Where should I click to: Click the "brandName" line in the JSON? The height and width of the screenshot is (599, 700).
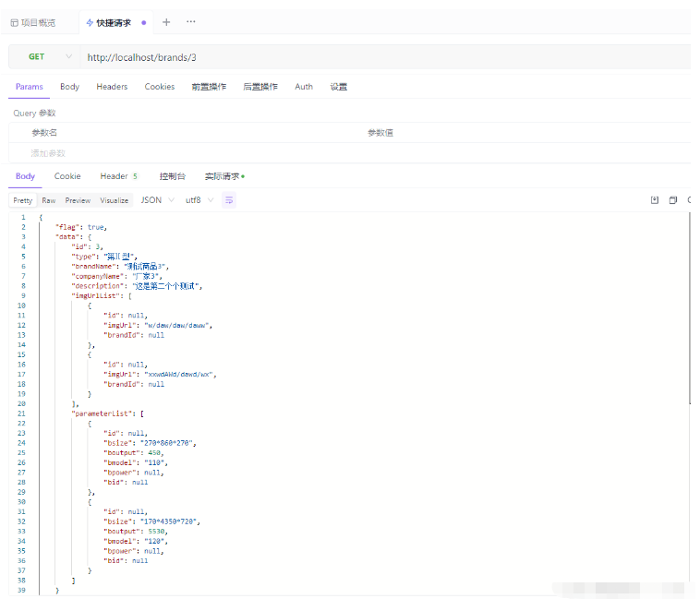[120, 267]
